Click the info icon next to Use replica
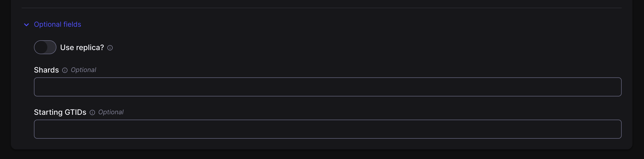Screen dimensions: 644x159 pyautogui.click(x=110, y=47)
